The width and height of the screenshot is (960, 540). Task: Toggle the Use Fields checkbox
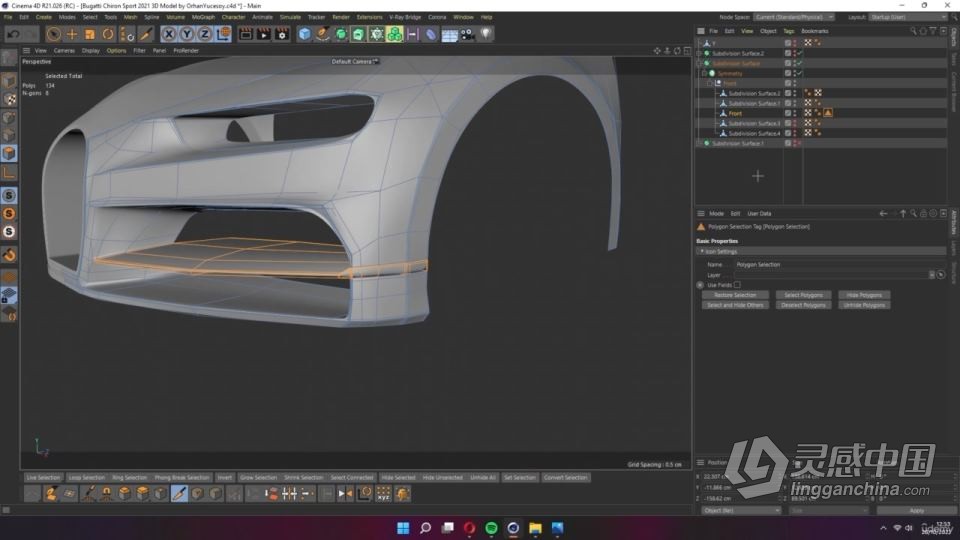(737, 285)
